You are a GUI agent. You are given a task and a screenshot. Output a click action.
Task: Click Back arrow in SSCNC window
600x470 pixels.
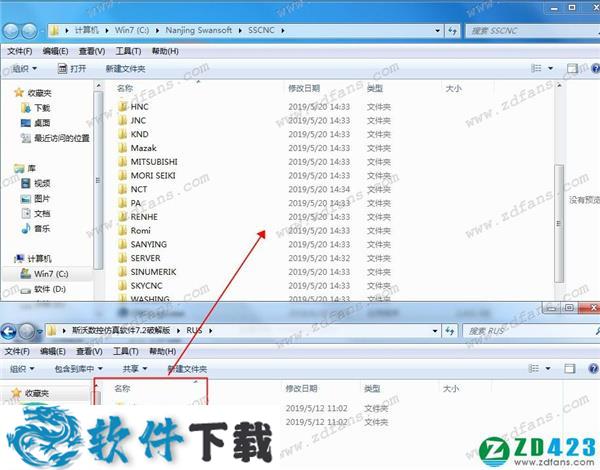tap(11, 31)
